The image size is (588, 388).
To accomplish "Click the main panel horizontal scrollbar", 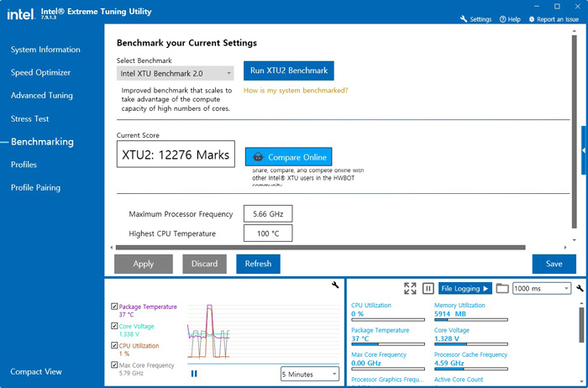I will coord(321,248).
